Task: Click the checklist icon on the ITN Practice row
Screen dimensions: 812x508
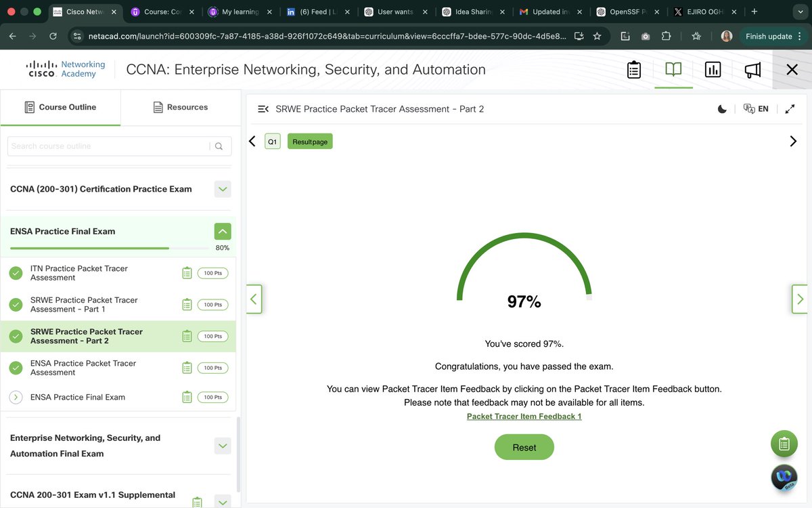Action: pyautogui.click(x=187, y=273)
